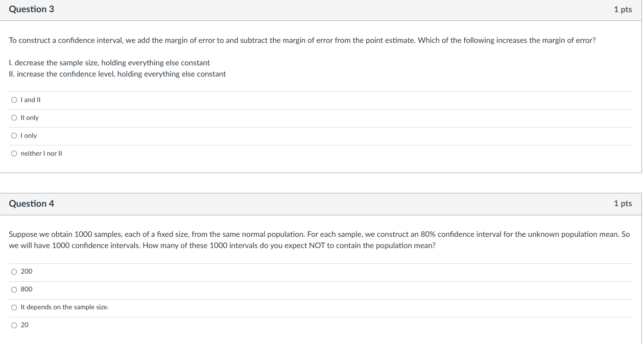The height and width of the screenshot is (344, 644).
Task: Click the 'It depends on the sample size.' text
Action: [x=64, y=307]
